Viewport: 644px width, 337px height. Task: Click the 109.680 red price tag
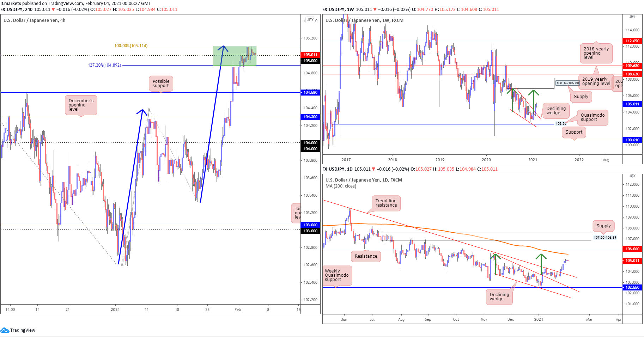click(632, 66)
